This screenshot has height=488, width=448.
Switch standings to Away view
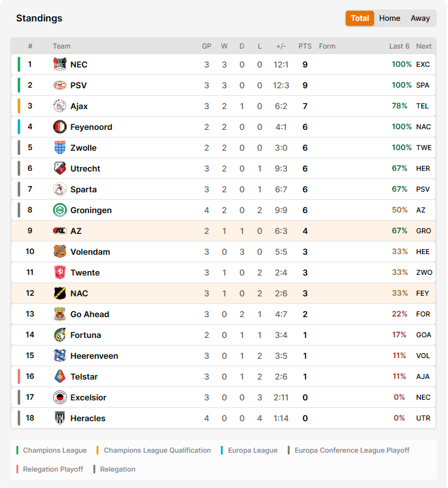click(x=420, y=18)
